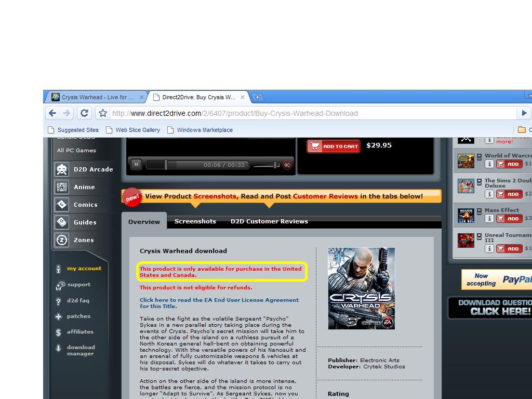Close the Direct2Drive tab

[x=243, y=97]
